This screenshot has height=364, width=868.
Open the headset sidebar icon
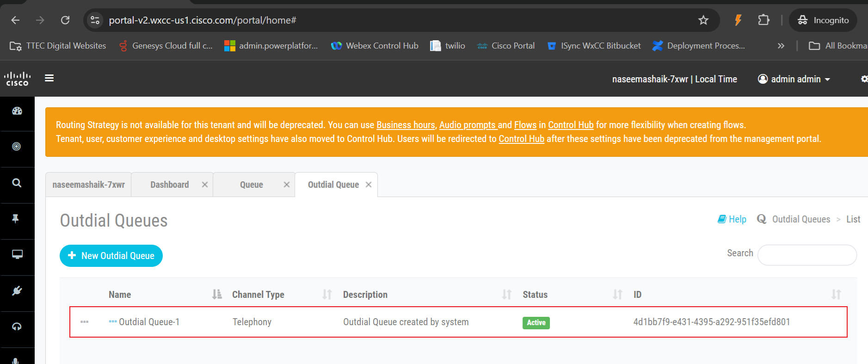17,327
